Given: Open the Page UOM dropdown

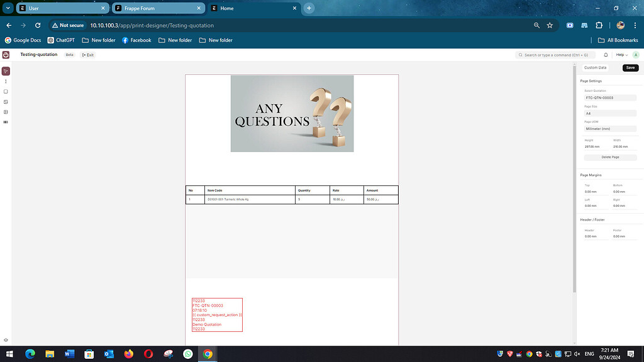Looking at the screenshot, I should 610,128.
